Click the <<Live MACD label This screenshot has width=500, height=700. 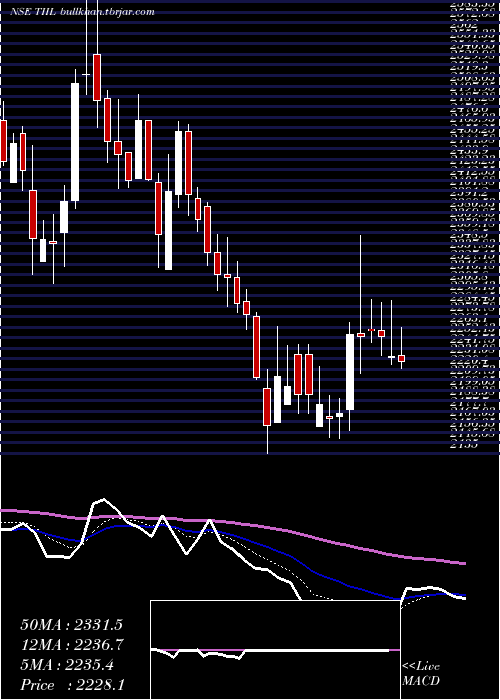click(x=421, y=673)
